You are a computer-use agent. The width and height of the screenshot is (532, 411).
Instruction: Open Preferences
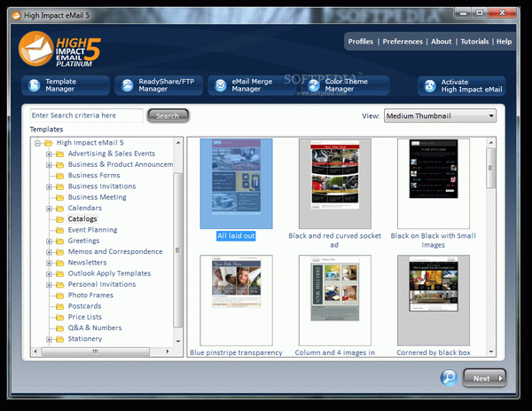(403, 42)
